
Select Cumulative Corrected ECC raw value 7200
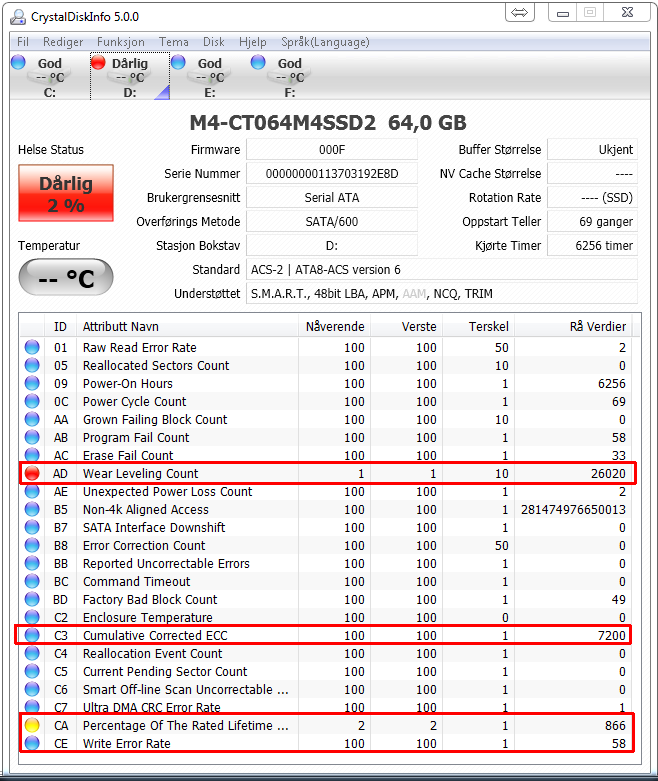point(612,636)
